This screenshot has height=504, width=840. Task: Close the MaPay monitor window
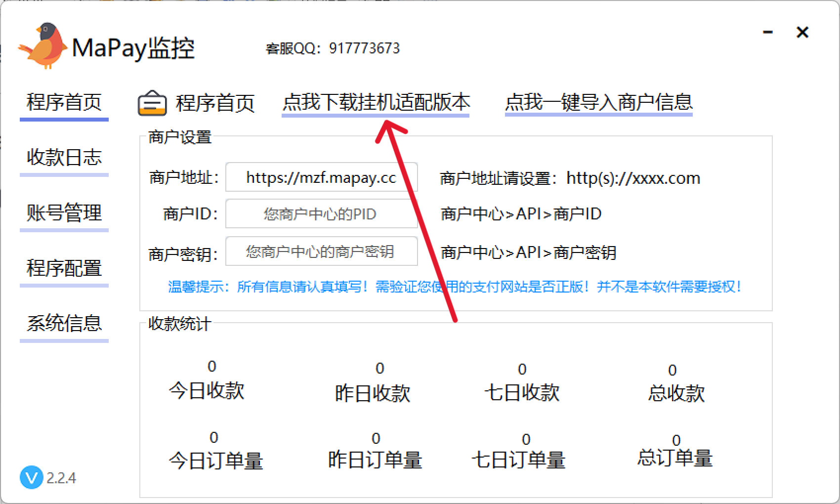pyautogui.click(x=802, y=33)
